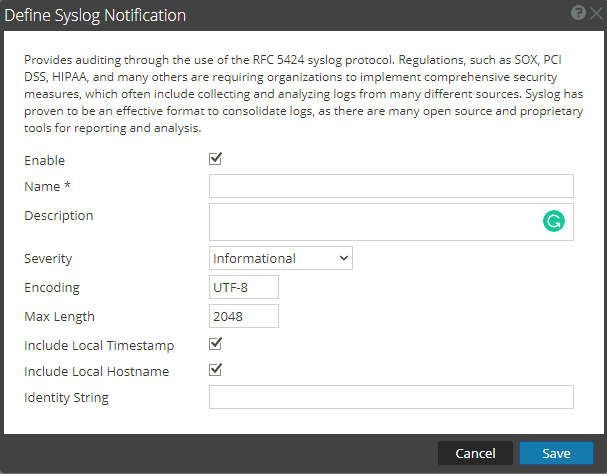
Task: Click the Identity String input box
Action: [390, 398]
